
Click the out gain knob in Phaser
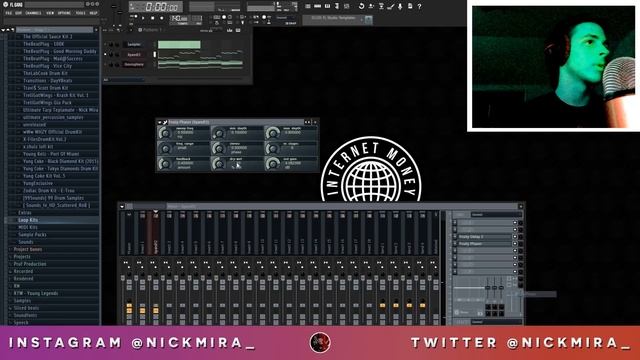(x=272, y=163)
